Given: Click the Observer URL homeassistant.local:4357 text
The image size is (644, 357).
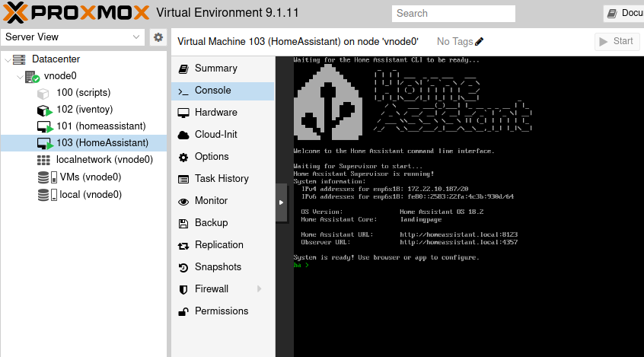Looking at the screenshot, I should [459, 242].
